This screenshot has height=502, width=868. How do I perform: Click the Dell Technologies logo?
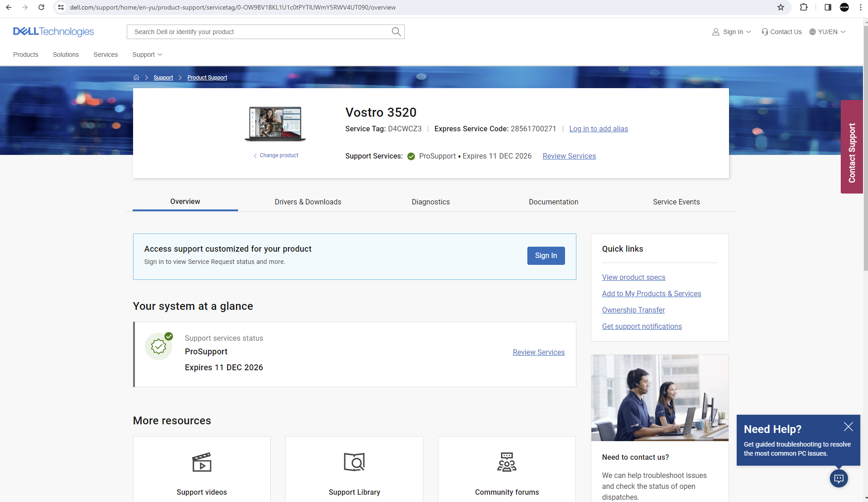point(53,31)
